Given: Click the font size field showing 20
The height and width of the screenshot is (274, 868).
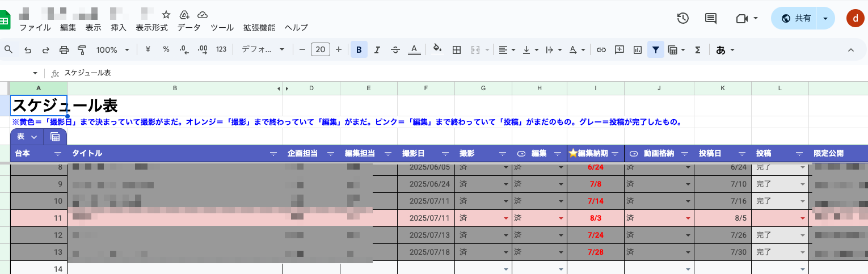Looking at the screenshot, I should point(321,50).
